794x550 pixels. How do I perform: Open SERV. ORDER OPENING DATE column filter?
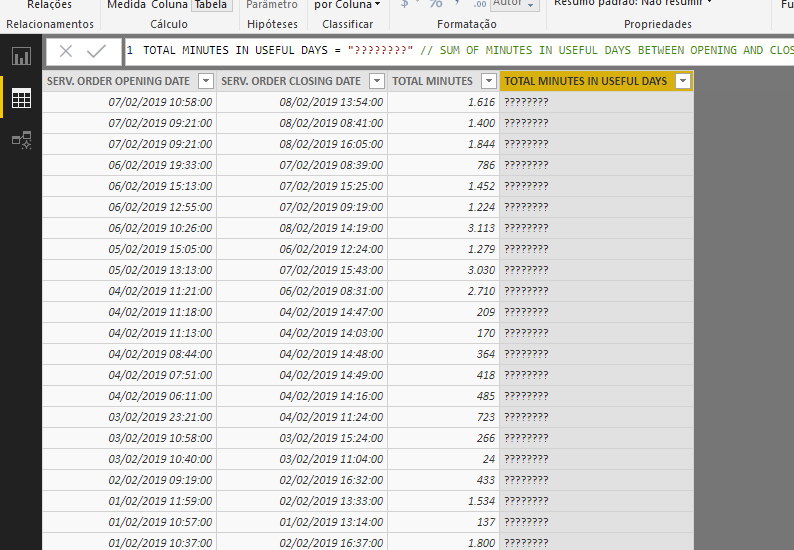coord(206,81)
